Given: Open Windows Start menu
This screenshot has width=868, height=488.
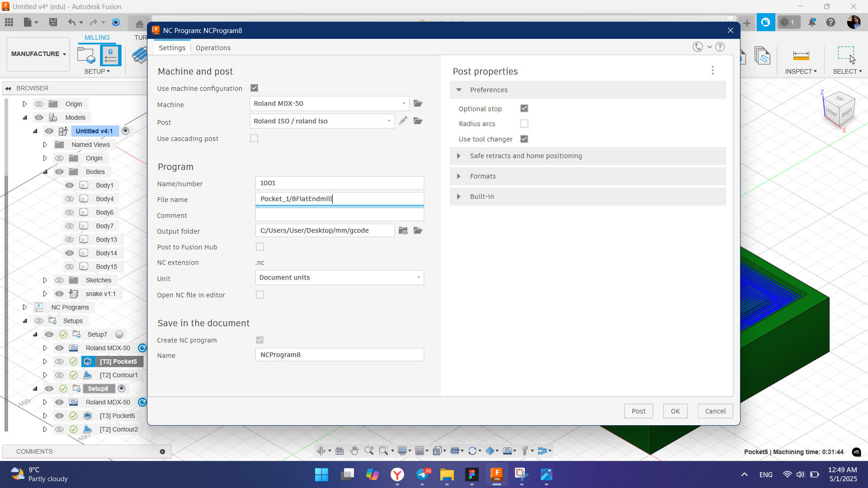Looking at the screenshot, I should pyautogui.click(x=321, y=474).
